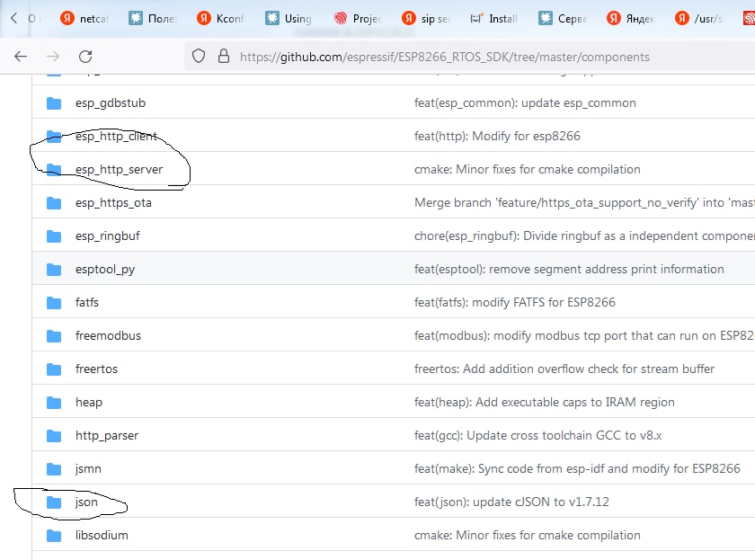Click the esp_https_ota folder icon
The image size is (755, 560).
click(x=54, y=203)
